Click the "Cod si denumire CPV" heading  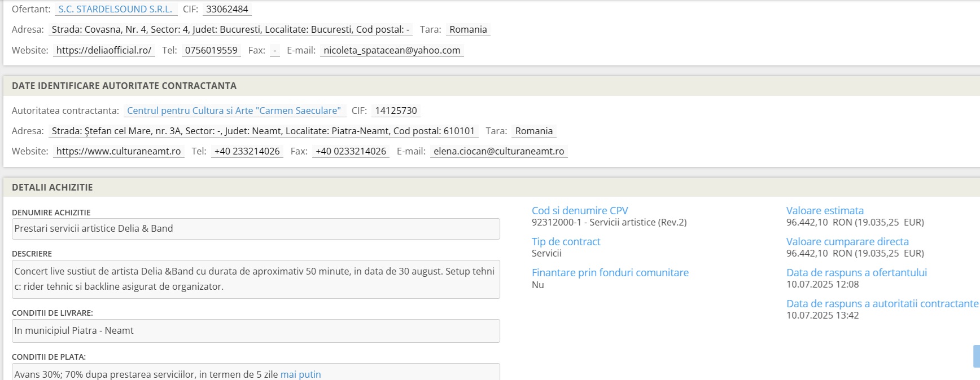pos(580,210)
